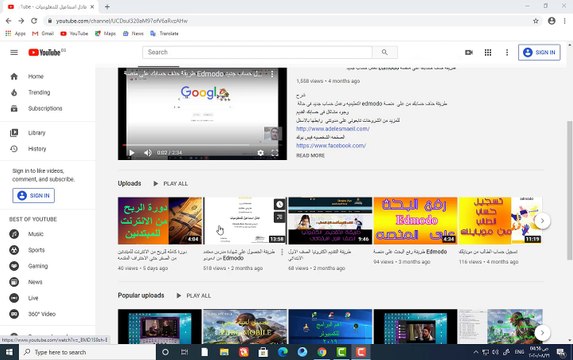Screen dimensions: 573x360
Task: Mute the featured video volume icon
Action: pos(148,153)
